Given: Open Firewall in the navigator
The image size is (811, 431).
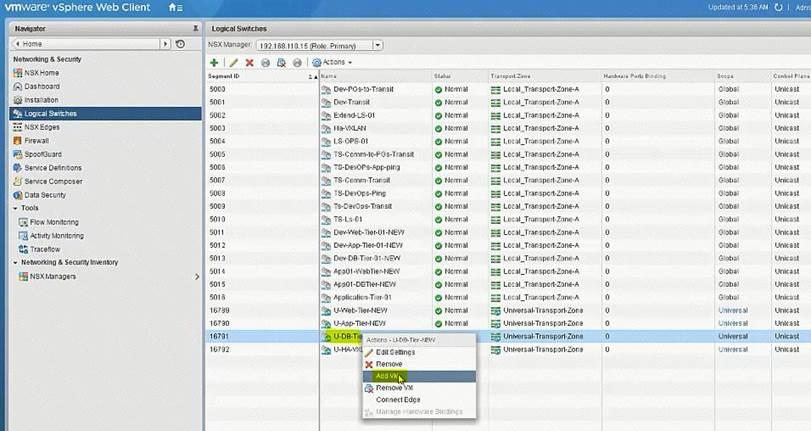Looking at the screenshot, I should [x=36, y=141].
